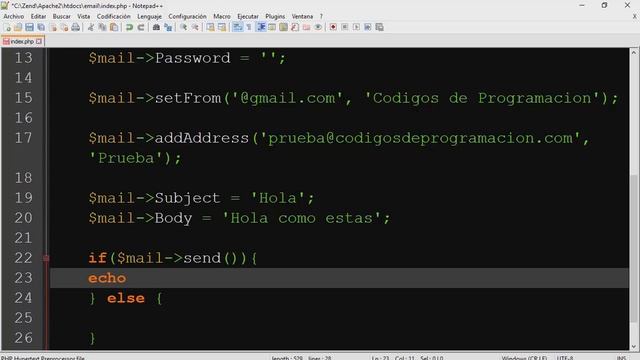This screenshot has width=640, height=360.
Task: Open the Configuración menu
Action: [x=187, y=16]
